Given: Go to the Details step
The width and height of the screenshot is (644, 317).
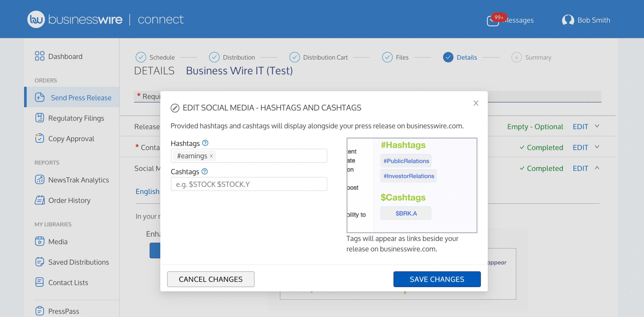Looking at the screenshot, I should coord(467,57).
